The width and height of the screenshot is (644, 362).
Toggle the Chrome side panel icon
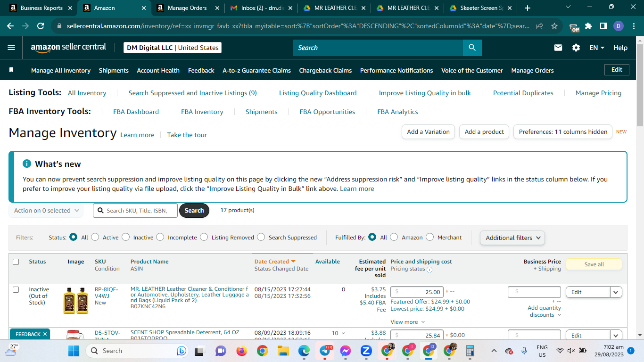pos(603,26)
